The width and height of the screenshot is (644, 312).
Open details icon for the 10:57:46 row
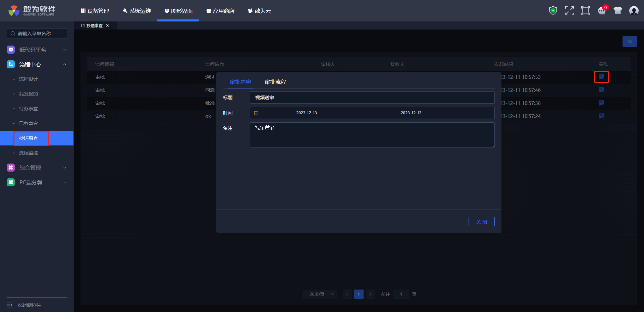tap(601, 90)
